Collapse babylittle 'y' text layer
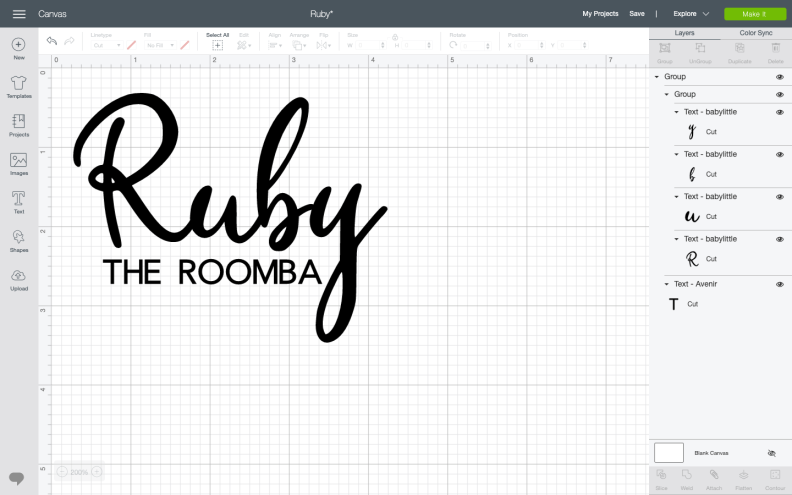The height and width of the screenshot is (495, 792). coord(676,112)
